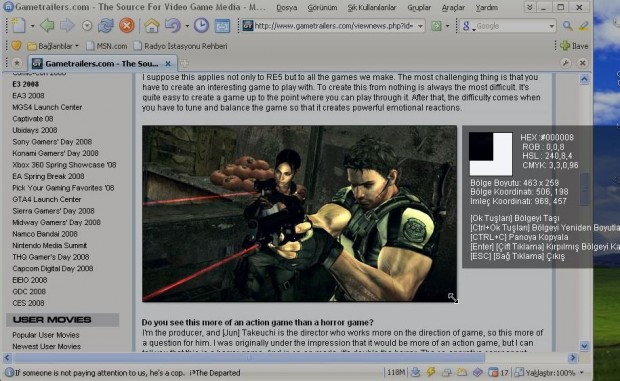Expand the Bağlantılar folder dropdown

[x=77, y=46]
